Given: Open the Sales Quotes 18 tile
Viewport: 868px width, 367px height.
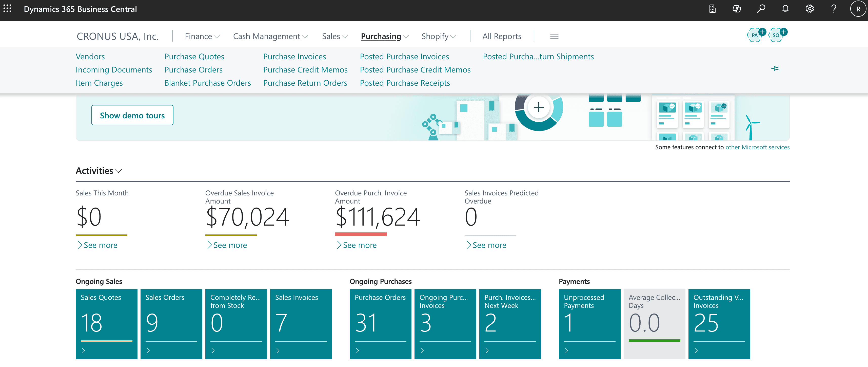Looking at the screenshot, I should coord(107,324).
